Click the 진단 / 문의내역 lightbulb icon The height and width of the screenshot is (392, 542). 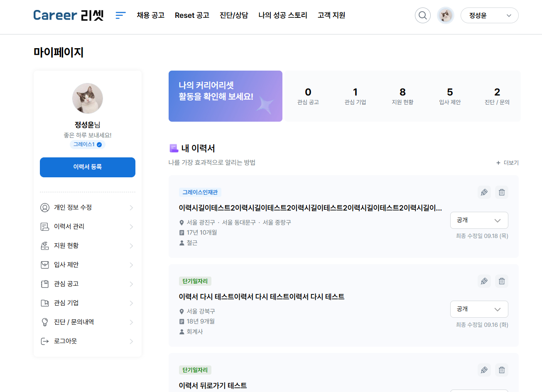pos(45,322)
